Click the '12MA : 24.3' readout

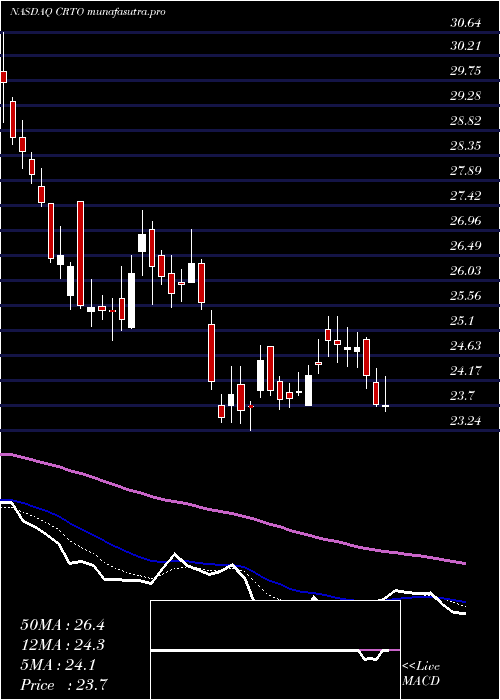(62, 645)
